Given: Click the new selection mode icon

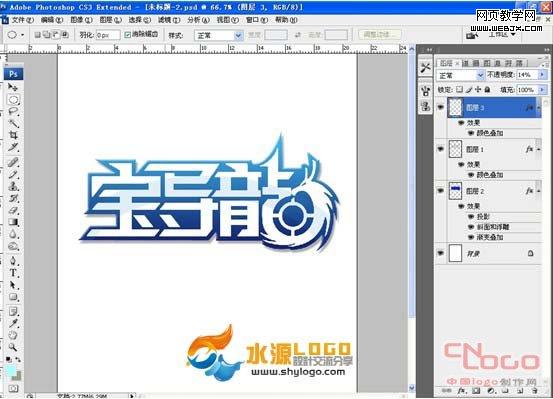Looking at the screenshot, I should (x=37, y=35).
